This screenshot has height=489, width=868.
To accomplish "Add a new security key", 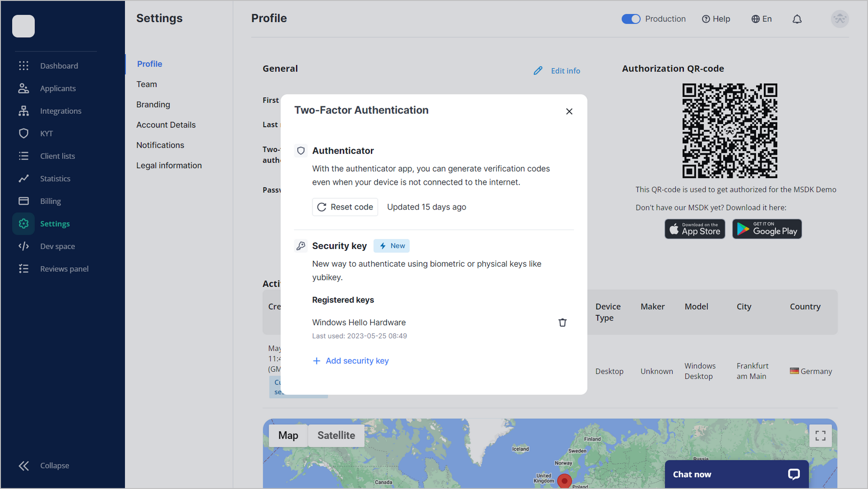I will pyautogui.click(x=351, y=360).
